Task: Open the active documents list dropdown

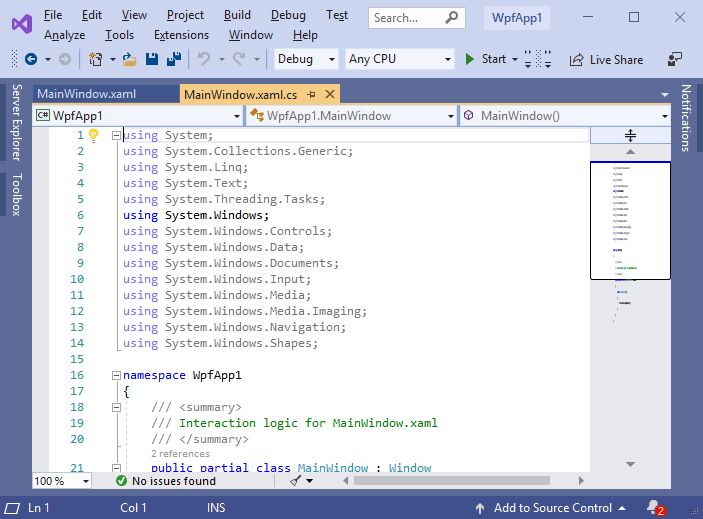Action: [x=665, y=95]
